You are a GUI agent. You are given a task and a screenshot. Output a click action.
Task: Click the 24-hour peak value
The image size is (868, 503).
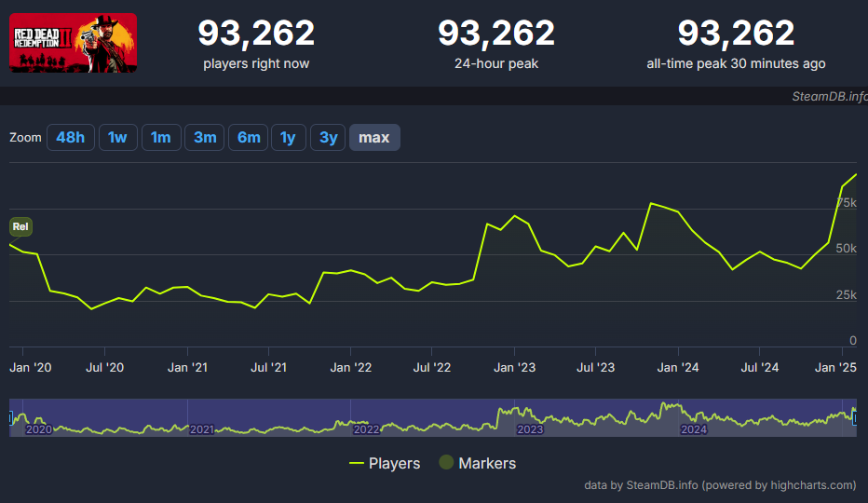(x=496, y=34)
